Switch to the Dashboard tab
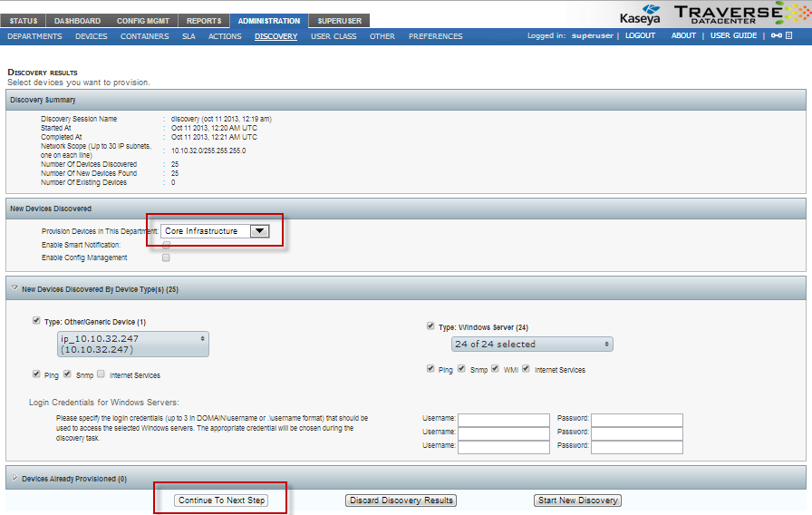812x515 pixels. point(77,21)
